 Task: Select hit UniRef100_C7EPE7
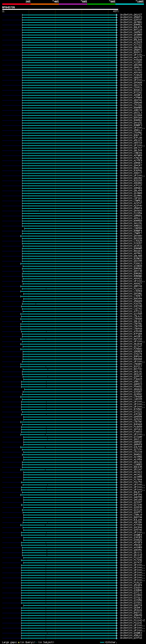(x=131, y=296)
